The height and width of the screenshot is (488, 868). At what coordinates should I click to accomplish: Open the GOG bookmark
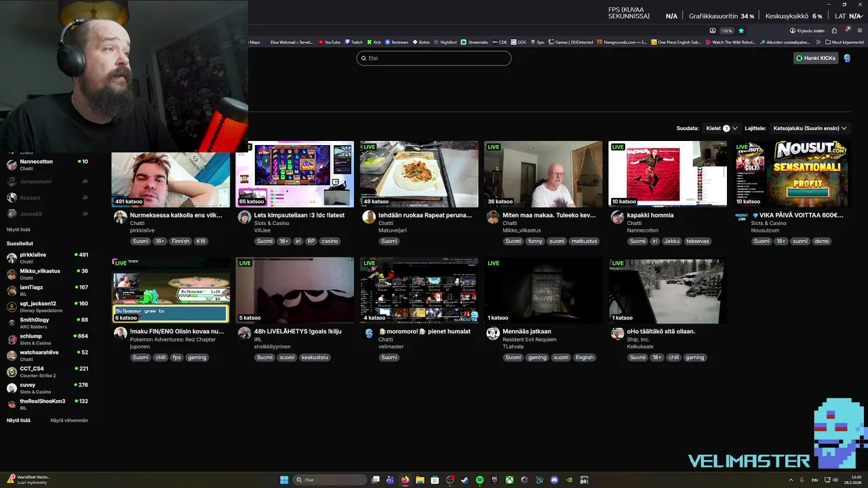519,42
